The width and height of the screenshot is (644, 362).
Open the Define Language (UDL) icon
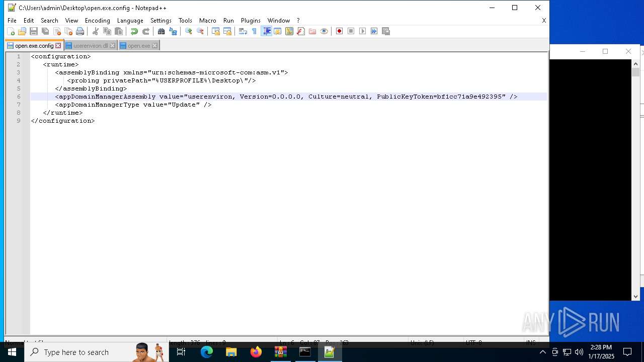tap(278, 31)
